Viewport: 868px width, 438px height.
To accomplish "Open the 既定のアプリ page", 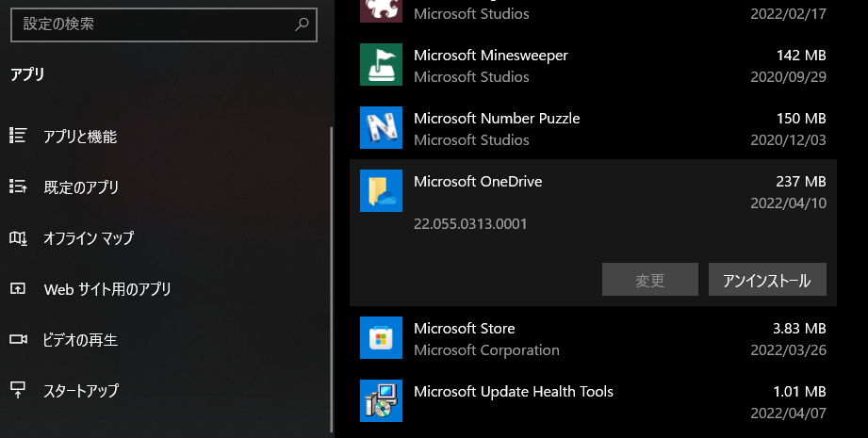I will [81, 187].
